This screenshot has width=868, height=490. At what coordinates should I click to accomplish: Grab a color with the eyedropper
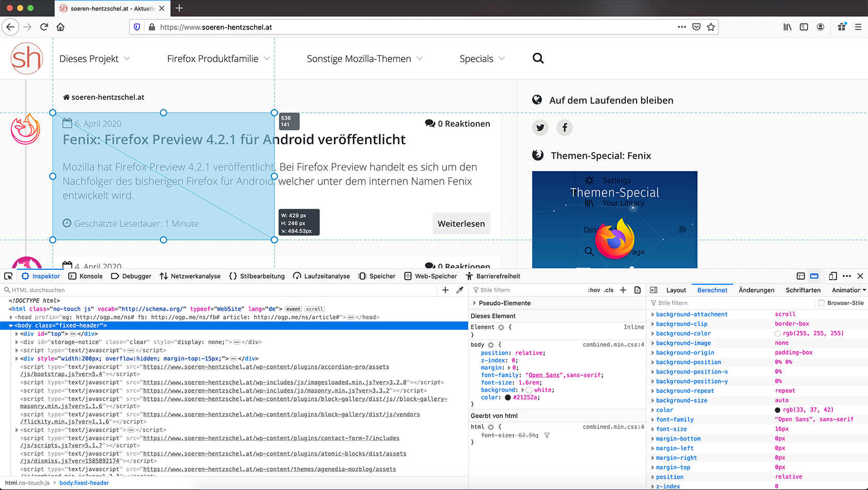click(460, 290)
